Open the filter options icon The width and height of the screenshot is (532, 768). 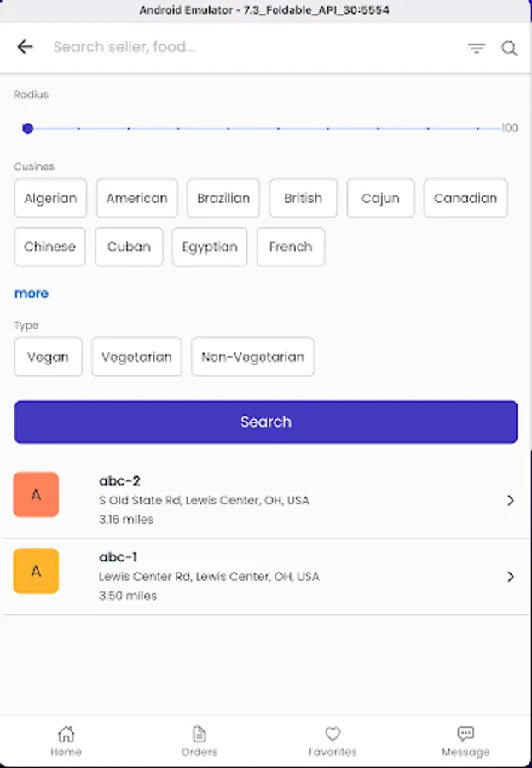point(476,49)
